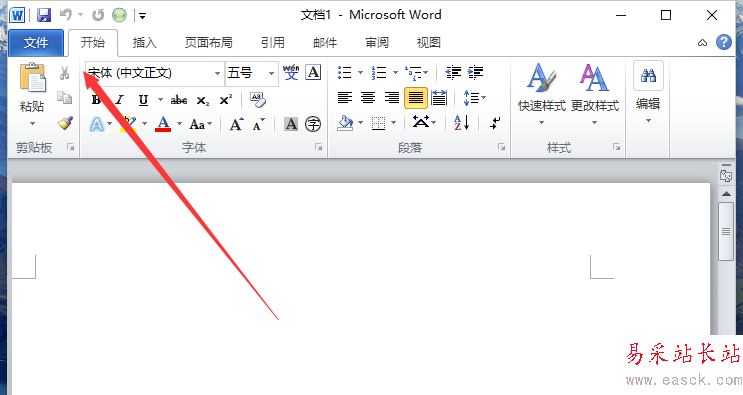Switch to the 引用 (References) tab

click(x=273, y=43)
